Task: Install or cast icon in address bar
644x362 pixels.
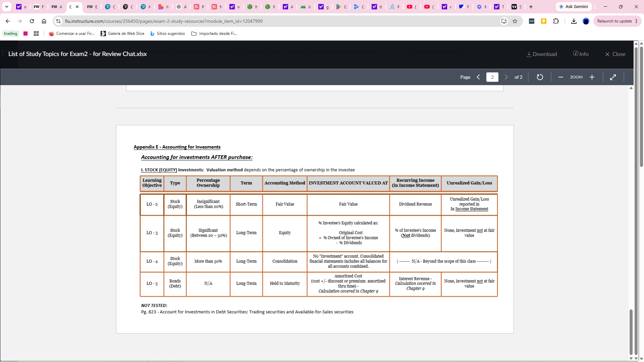Action: coord(504,21)
